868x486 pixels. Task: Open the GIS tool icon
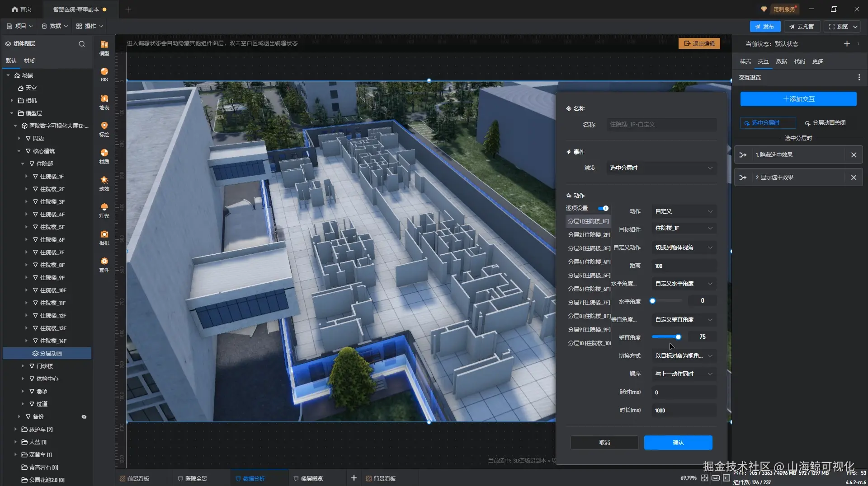[x=104, y=75]
